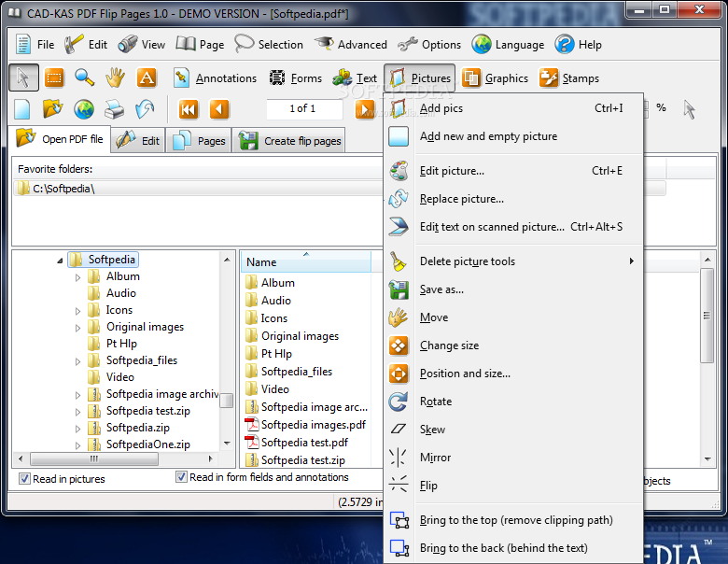Activate the magnifier zoom tool
This screenshot has height=564, width=728.
pos(85,78)
